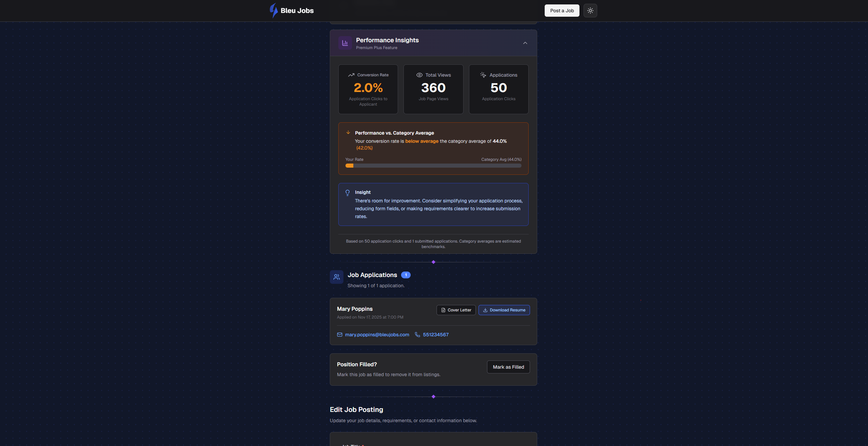Viewport: 868px width, 446px height.
Task: Collapse the Performance Insights section
Action: coord(525,43)
